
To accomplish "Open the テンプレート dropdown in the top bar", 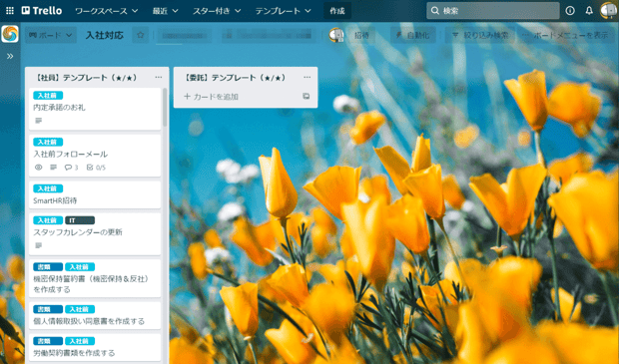I will pyautogui.click(x=283, y=11).
